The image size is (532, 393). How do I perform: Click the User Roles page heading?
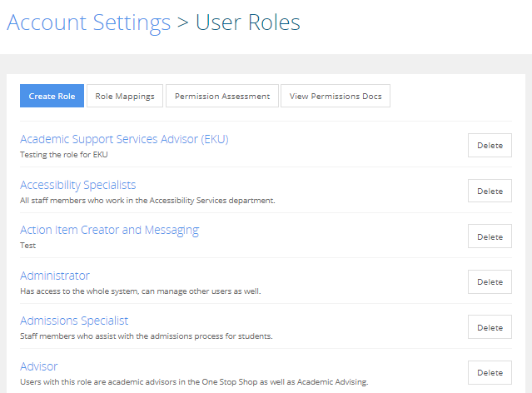point(247,22)
